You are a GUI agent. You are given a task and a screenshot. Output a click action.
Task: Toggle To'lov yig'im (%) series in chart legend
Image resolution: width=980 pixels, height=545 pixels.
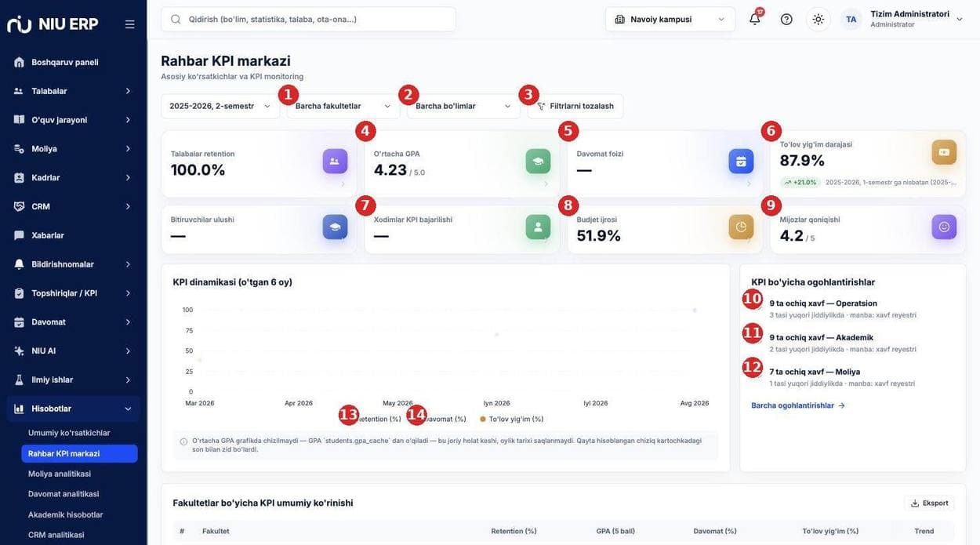[511, 419]
